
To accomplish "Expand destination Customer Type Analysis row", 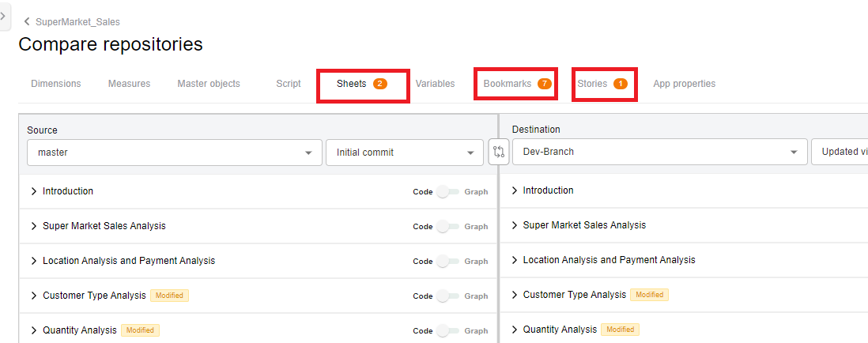I will tap(515, 295).
